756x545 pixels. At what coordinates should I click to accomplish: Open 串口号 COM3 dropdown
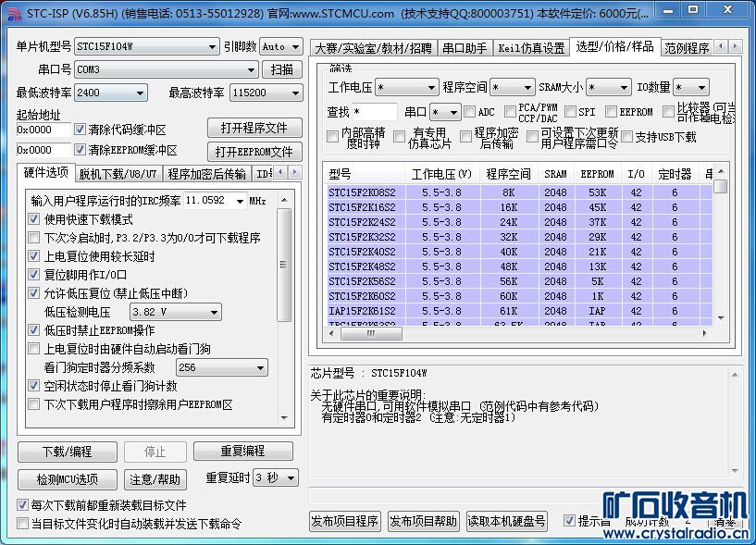[167, 70]
